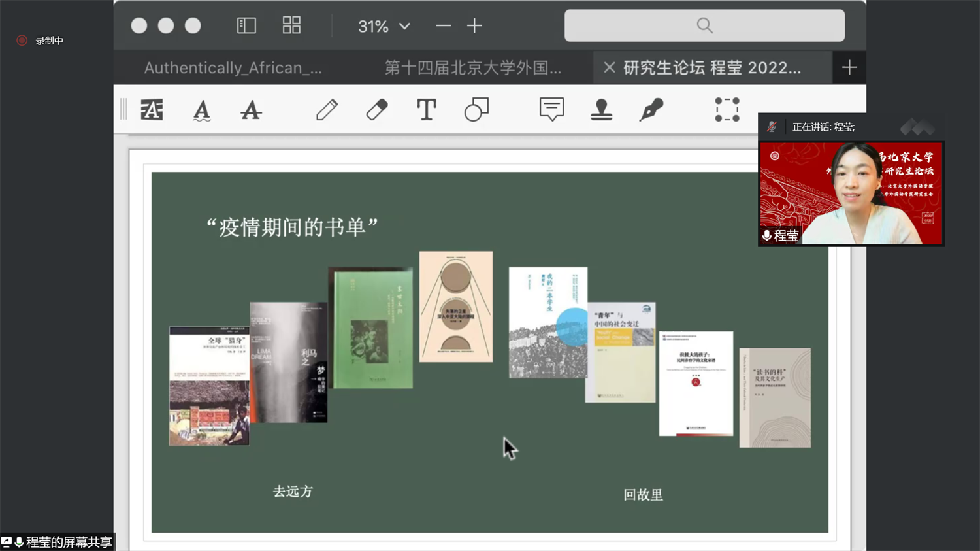The width and height of the screenshot is (980, 551).
Task: Add a comment note annotation
Action: [x=551, y=110]
